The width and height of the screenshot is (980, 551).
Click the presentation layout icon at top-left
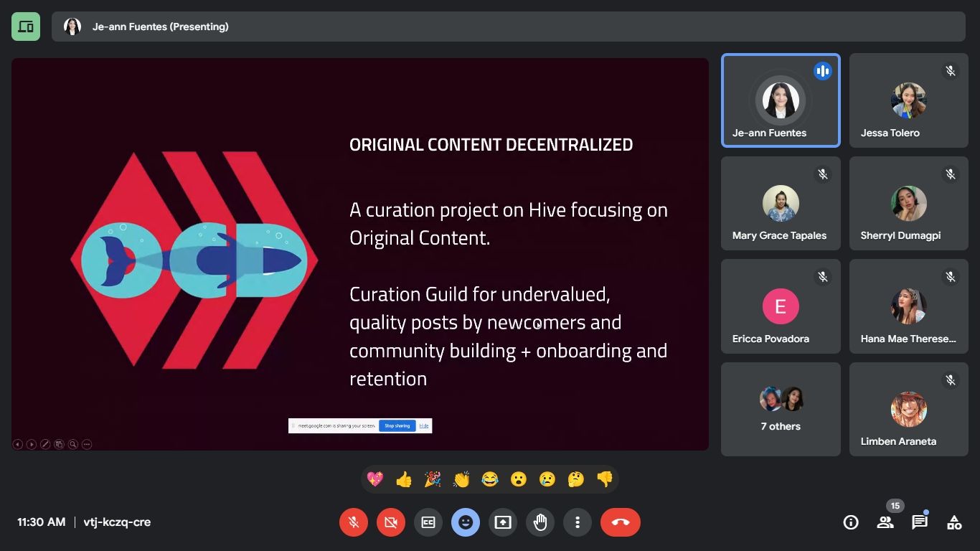click(26, 27)
